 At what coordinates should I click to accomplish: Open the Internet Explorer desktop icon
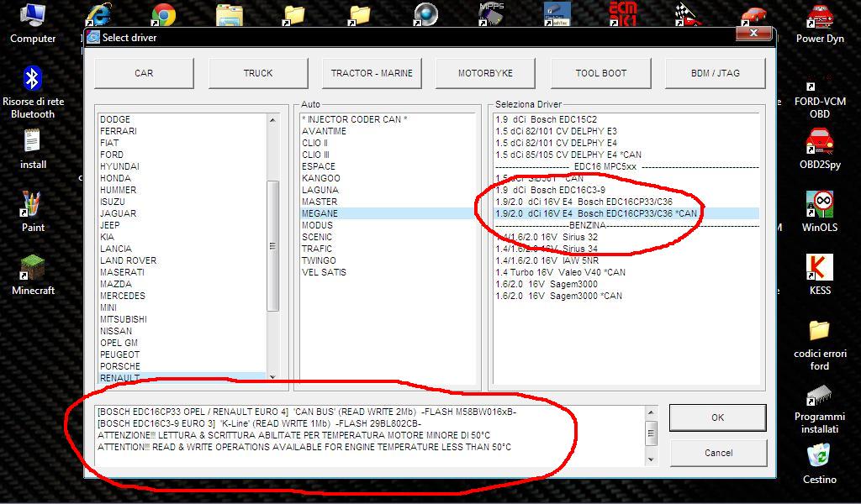pyautogui.click(x=99, y=14)
